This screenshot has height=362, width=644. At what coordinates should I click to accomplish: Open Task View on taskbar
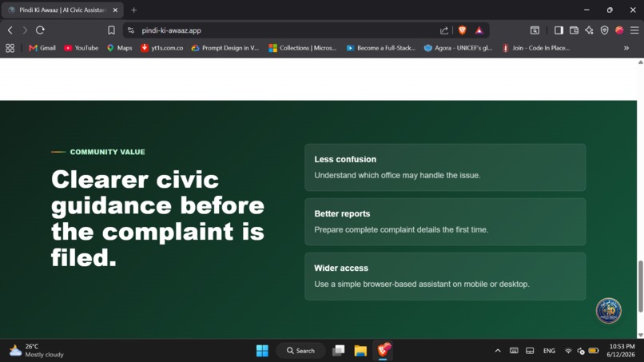point(339,351)
